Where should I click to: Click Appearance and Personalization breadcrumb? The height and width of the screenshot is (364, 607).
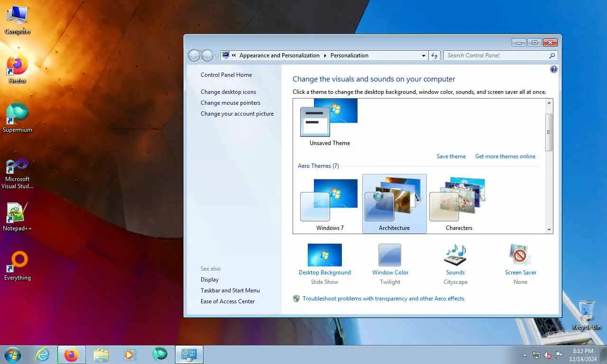point(279,55)
